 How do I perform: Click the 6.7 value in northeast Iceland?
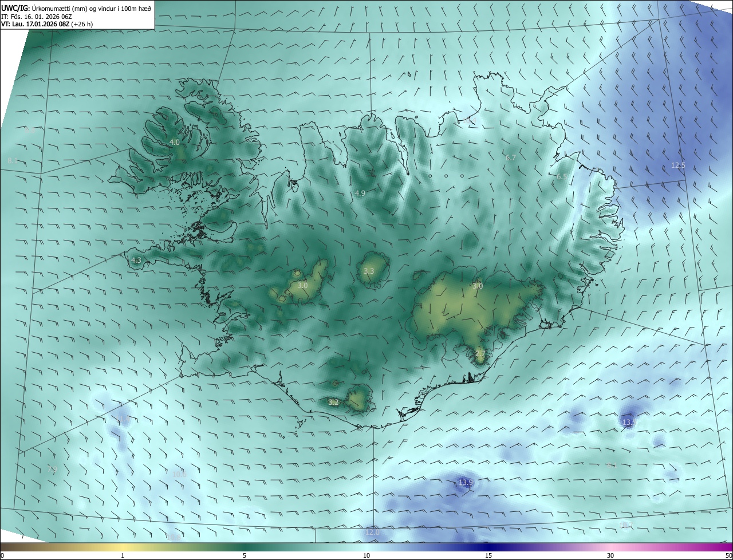511,157
